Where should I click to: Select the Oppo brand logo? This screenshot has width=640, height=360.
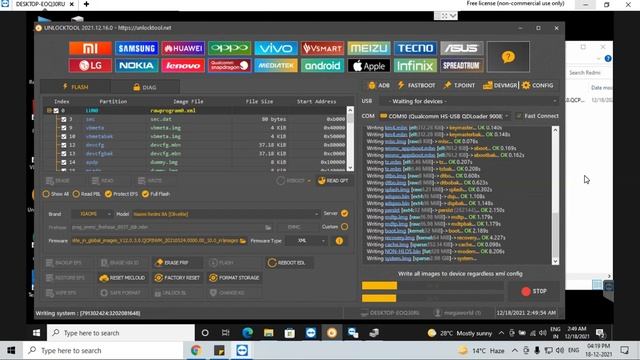coord(229,48)
